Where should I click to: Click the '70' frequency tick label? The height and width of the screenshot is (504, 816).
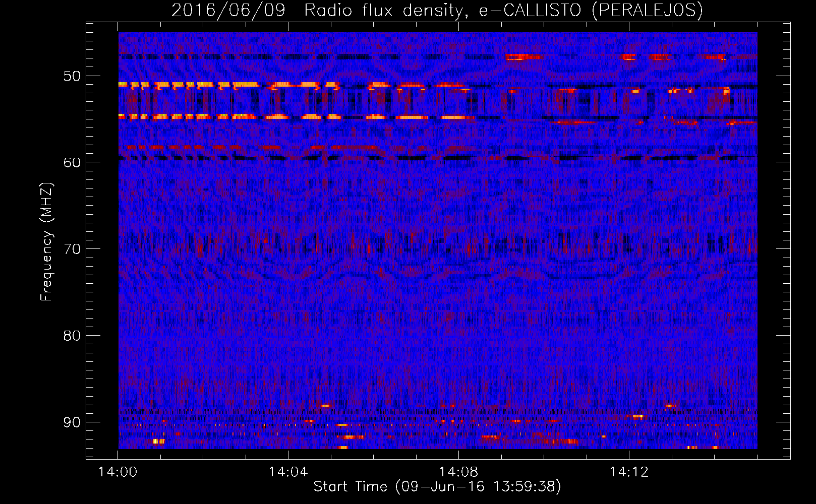72,249
